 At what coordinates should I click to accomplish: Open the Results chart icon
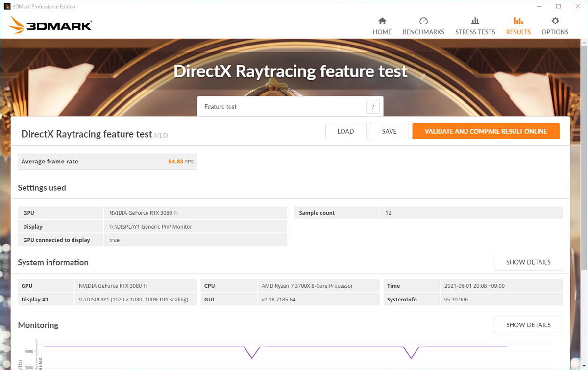(x=518, y=21)
